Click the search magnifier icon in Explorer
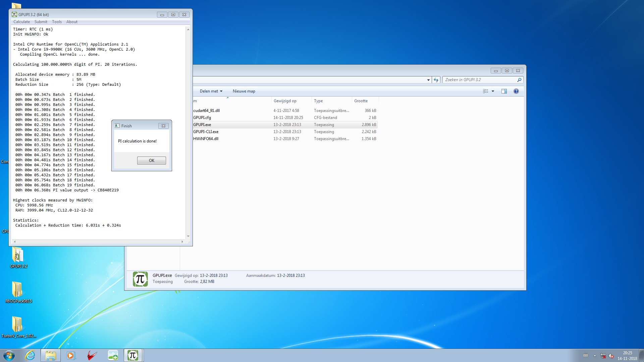Viewport: 644px width, 362px height. (519, 80)
